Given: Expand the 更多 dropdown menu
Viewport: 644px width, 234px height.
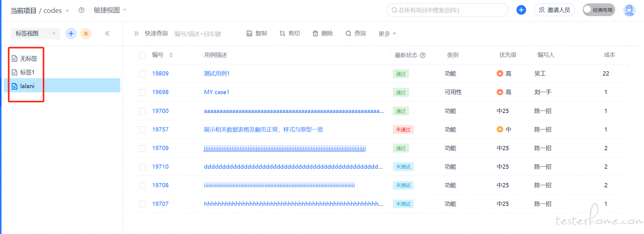Looking at the screenshot, I should click(387, 34).
